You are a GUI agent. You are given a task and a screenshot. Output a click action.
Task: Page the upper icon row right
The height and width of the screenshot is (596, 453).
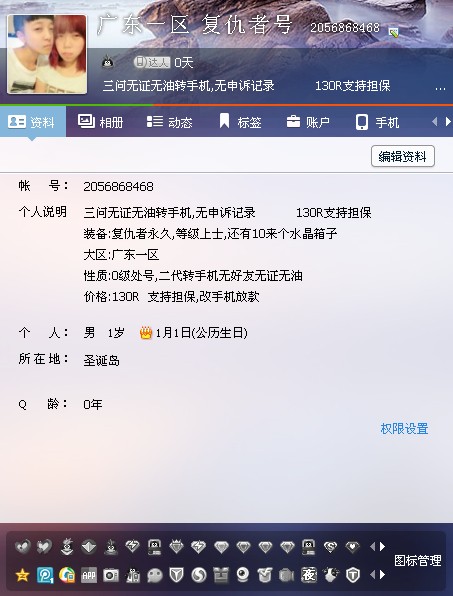tap(382, 547)
